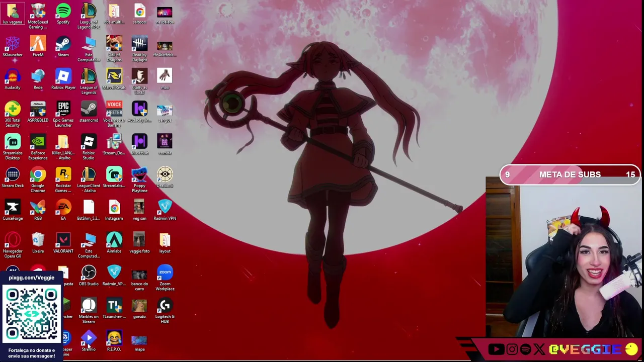
Task: Select the mao hand image file
Action: click(165, 79)
